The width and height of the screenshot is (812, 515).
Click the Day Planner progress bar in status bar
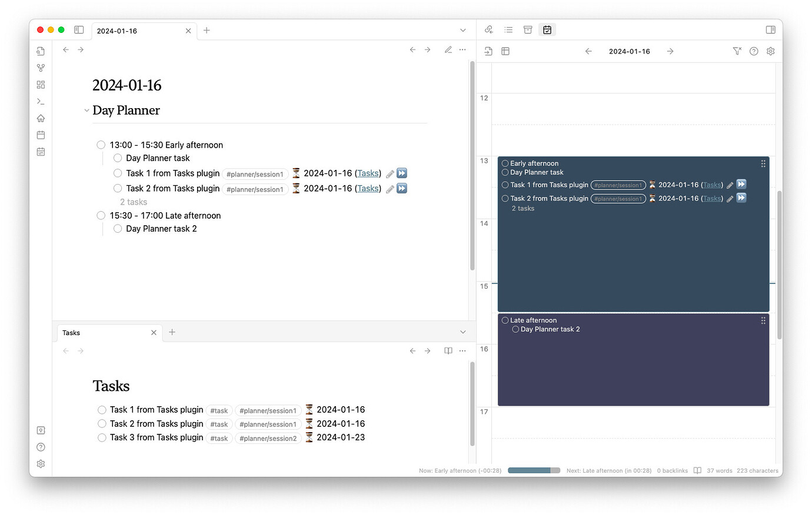point(533,470)
